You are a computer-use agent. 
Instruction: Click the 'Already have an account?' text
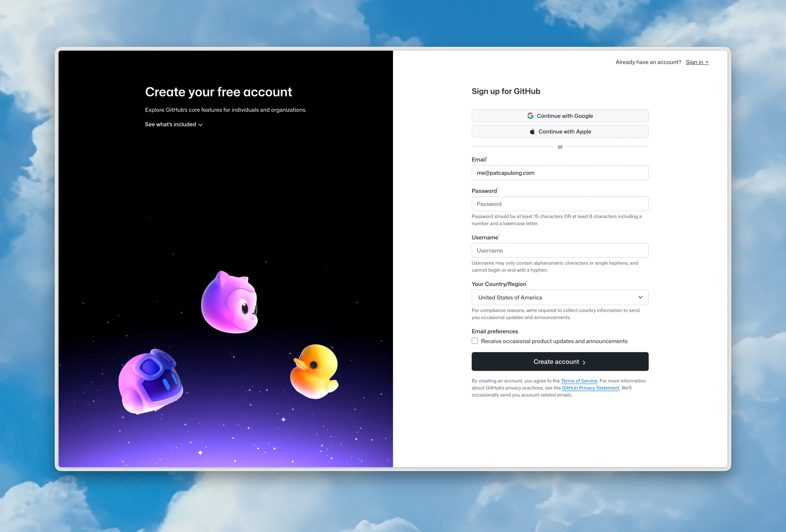pos(648,62)
